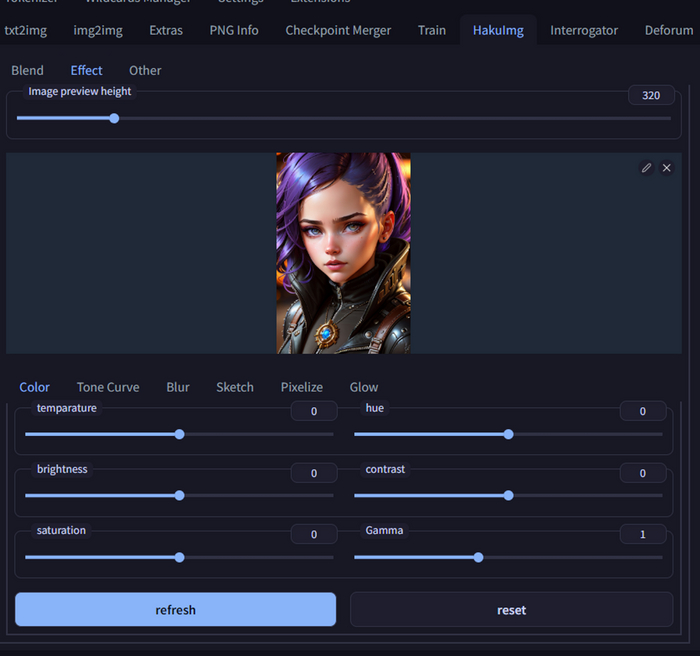Click the reset button
The width and height of the screenshot is (700, 656).
point(511,610)
